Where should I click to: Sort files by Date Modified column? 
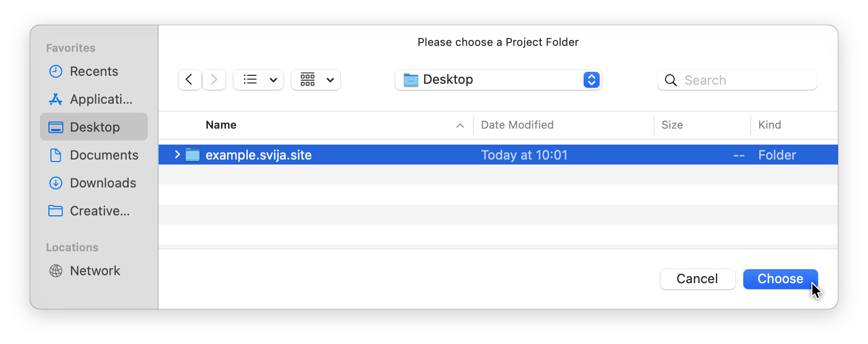pyautogui.click(x=517, y=125)
